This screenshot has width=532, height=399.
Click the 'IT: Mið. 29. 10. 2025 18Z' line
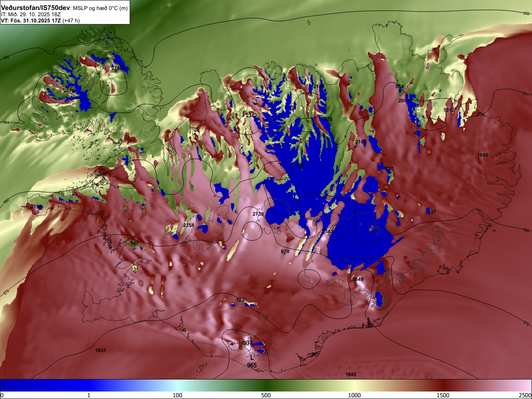point(31,14)
